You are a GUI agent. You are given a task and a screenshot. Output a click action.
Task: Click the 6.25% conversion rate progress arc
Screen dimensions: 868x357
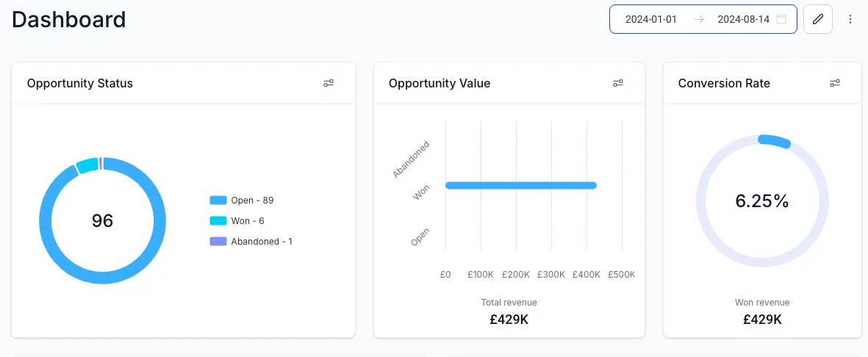click(775, 141)
